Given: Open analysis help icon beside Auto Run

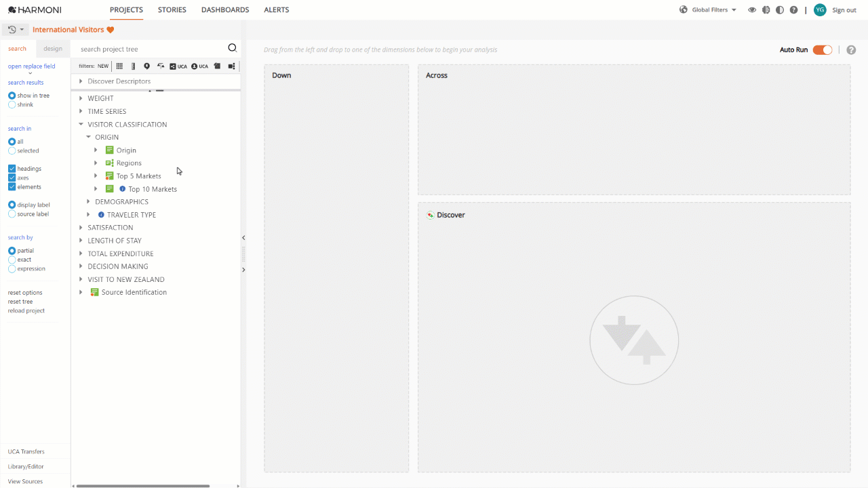Looking at the screenshot, I should [x=851, y=50].
